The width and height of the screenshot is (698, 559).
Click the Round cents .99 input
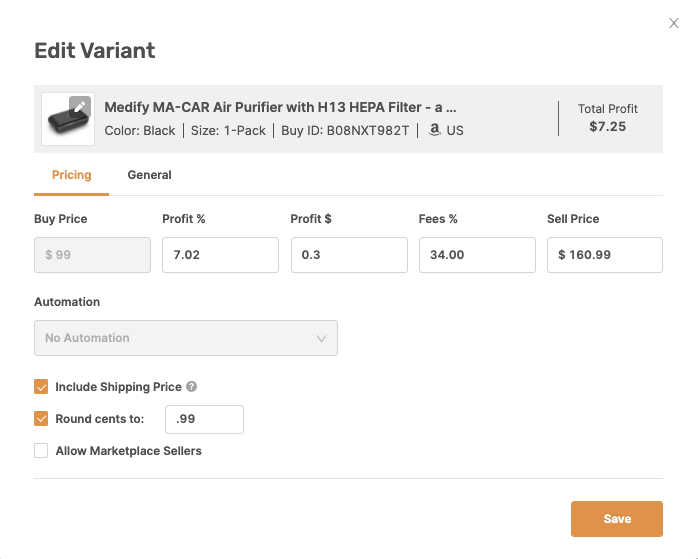pos(204,419)
